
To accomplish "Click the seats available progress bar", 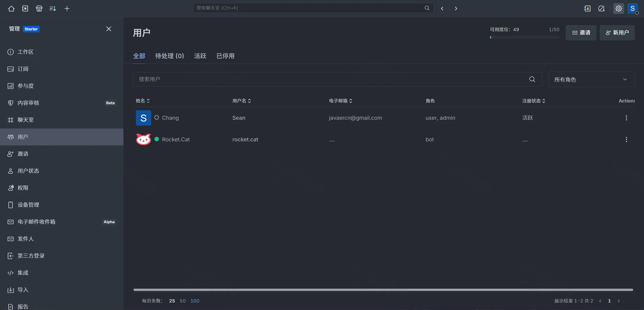I will point(525,38).
